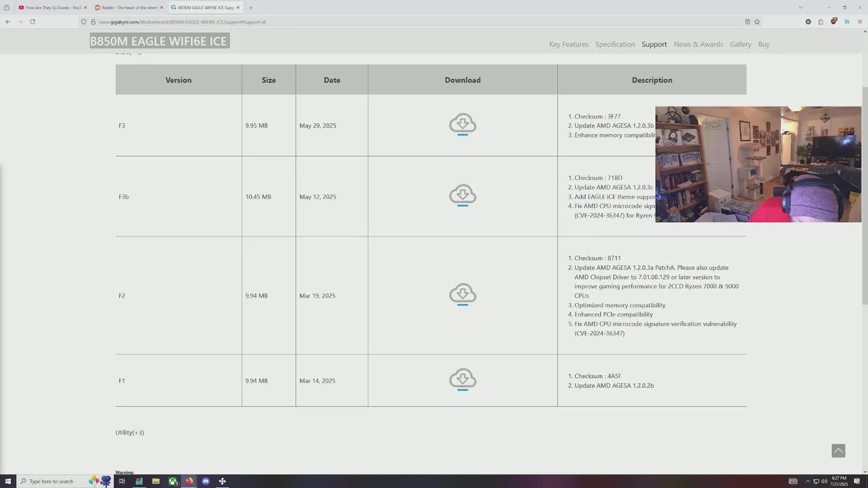Image resolution: width=868 pixels, height=488 pixels.
Task: Open the volume control in system tray
Action: [824, 481]
